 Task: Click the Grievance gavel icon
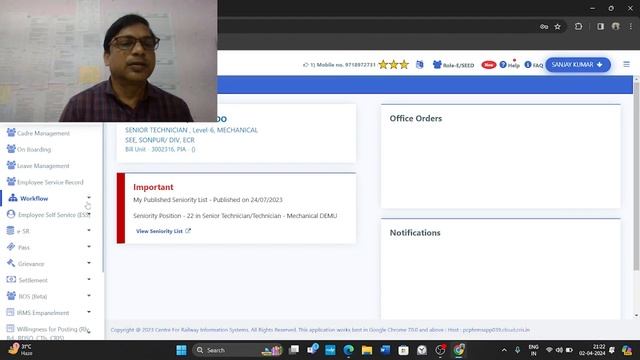coord(11,263)
